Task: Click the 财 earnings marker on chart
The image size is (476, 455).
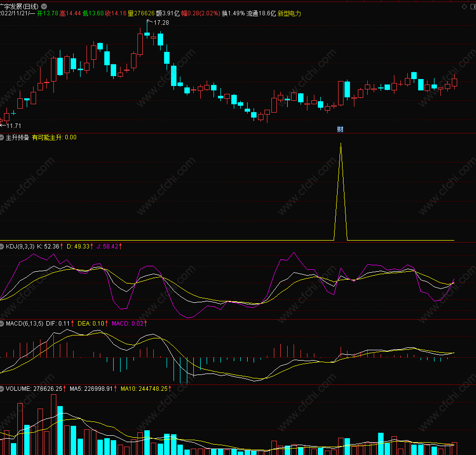Action: [x=340, y=129]
